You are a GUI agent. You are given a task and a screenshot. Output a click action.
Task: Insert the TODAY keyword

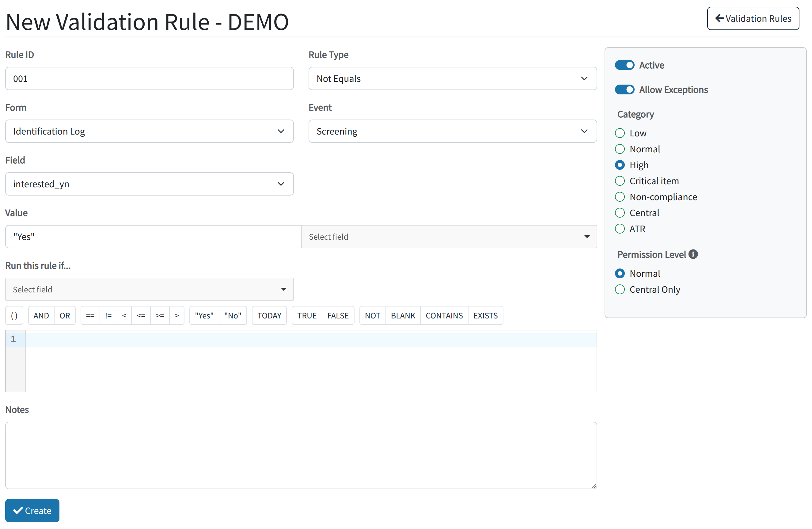pos(269,316)
